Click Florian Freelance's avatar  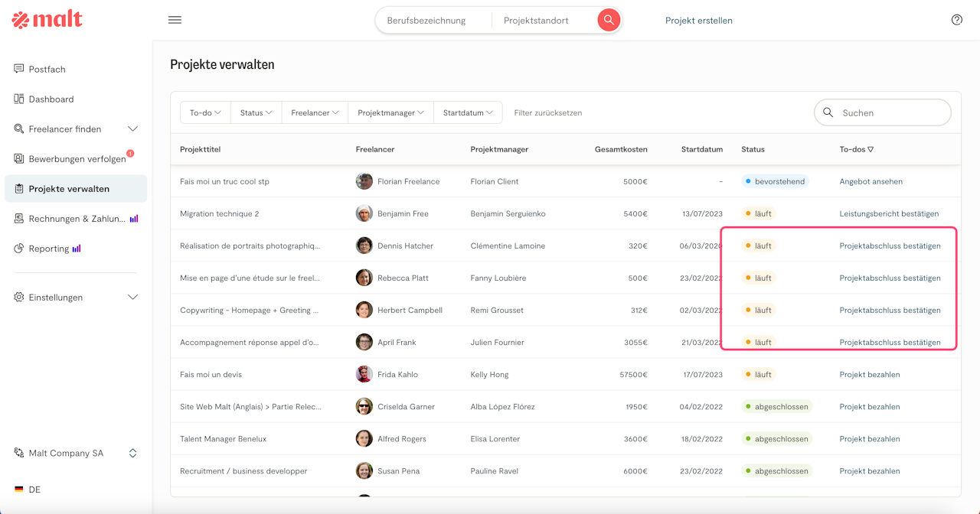tap(364, 181)
